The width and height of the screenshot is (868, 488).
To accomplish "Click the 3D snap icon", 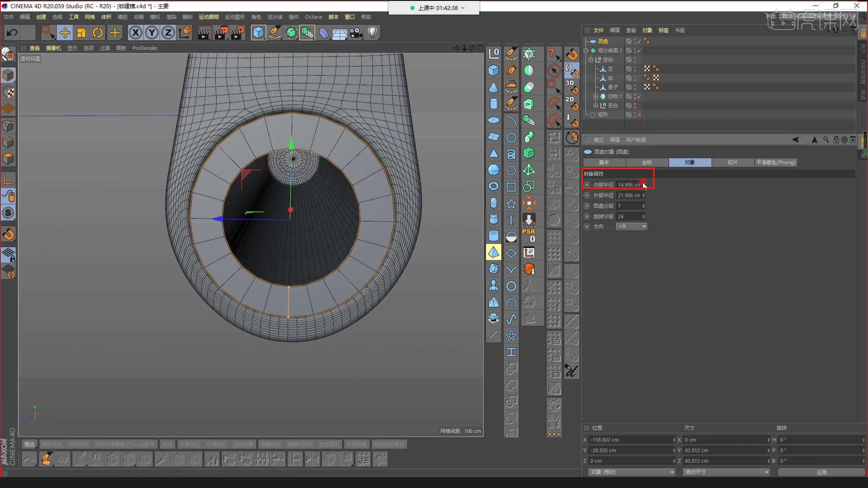I will tap(572, 87).
